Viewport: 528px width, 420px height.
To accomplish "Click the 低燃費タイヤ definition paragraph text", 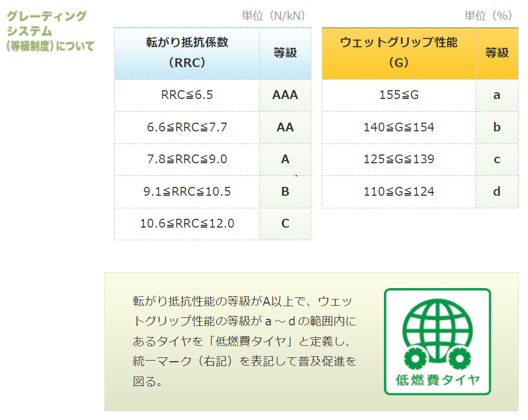I will click(x=245, y=341).
